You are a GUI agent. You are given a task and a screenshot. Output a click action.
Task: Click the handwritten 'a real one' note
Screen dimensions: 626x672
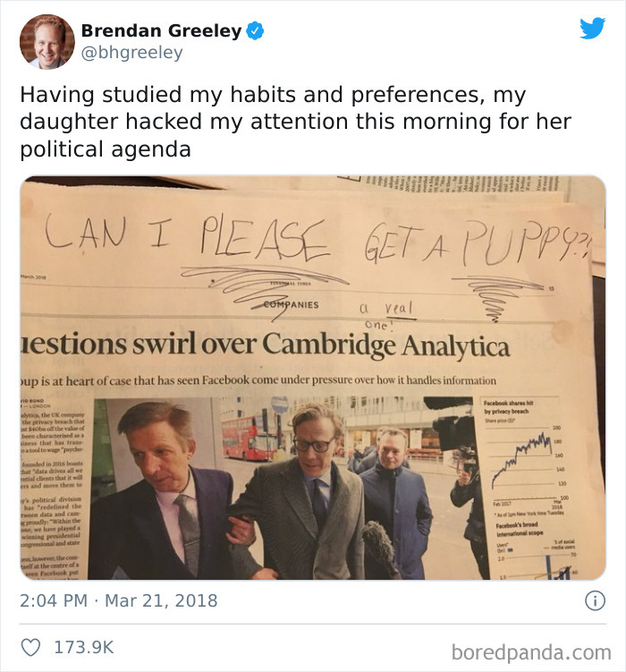[387, 315]
